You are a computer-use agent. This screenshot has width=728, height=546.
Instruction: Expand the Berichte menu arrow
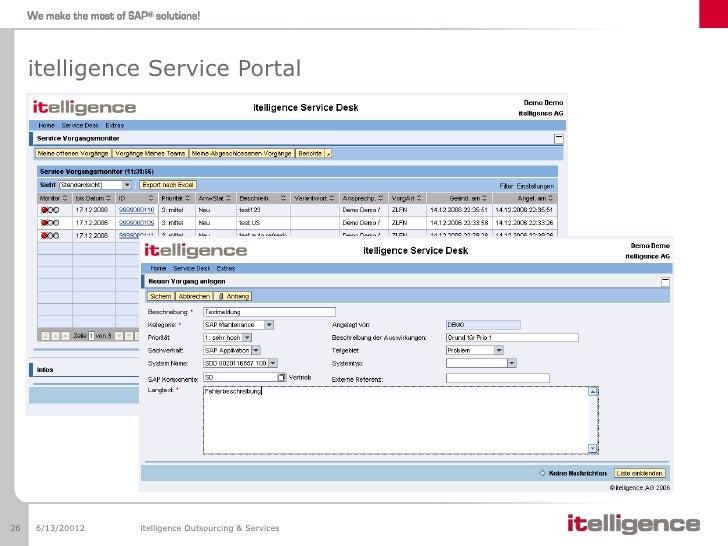[x=328, y=153]
